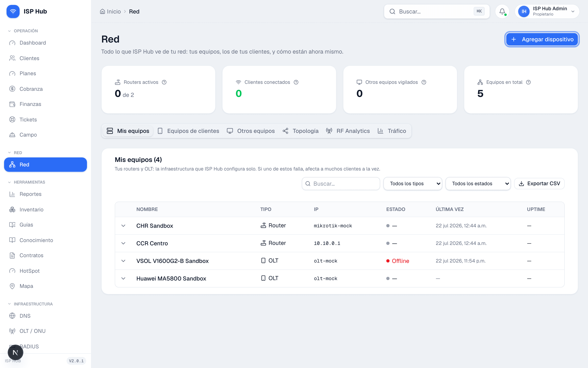Click the Finanzas wallet icon in sidebar
Viewport: 588px width, 368px height.
(x=12, y=104)
